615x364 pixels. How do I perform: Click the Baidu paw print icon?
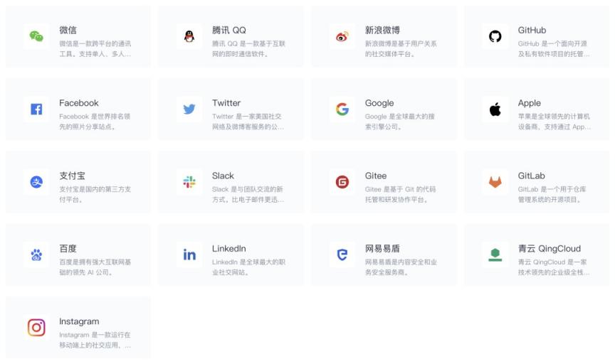[36, 255]
